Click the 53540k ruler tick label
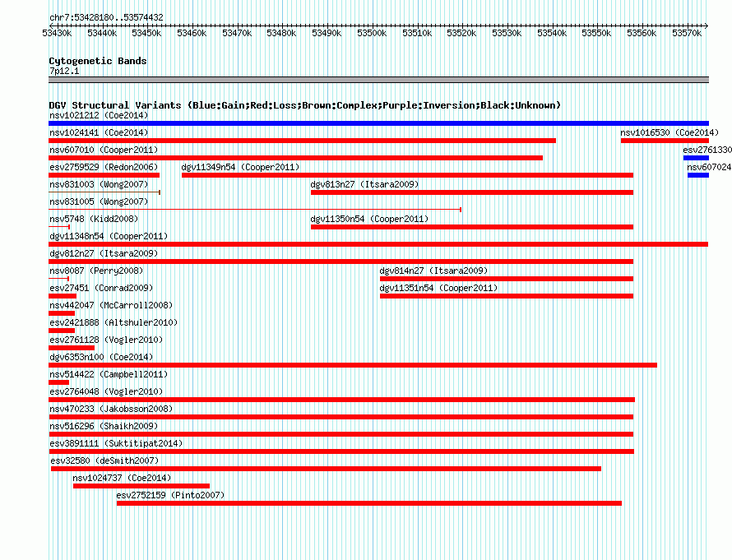 point(552,33)
